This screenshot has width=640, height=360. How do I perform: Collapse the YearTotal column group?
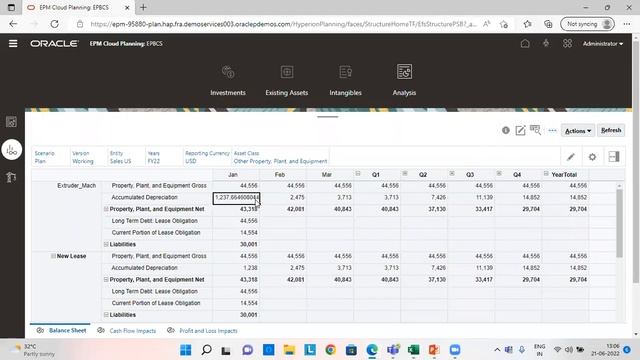[x=546, y=174]
